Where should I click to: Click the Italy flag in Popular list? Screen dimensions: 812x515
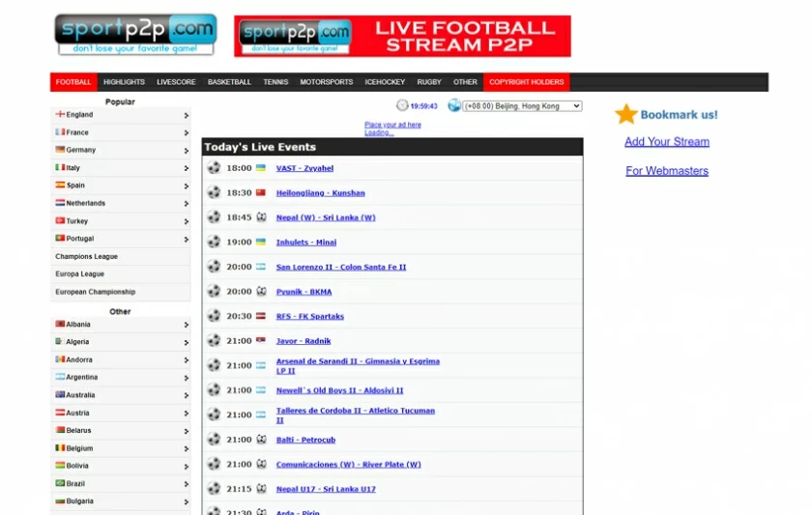[x=60, y=167]
